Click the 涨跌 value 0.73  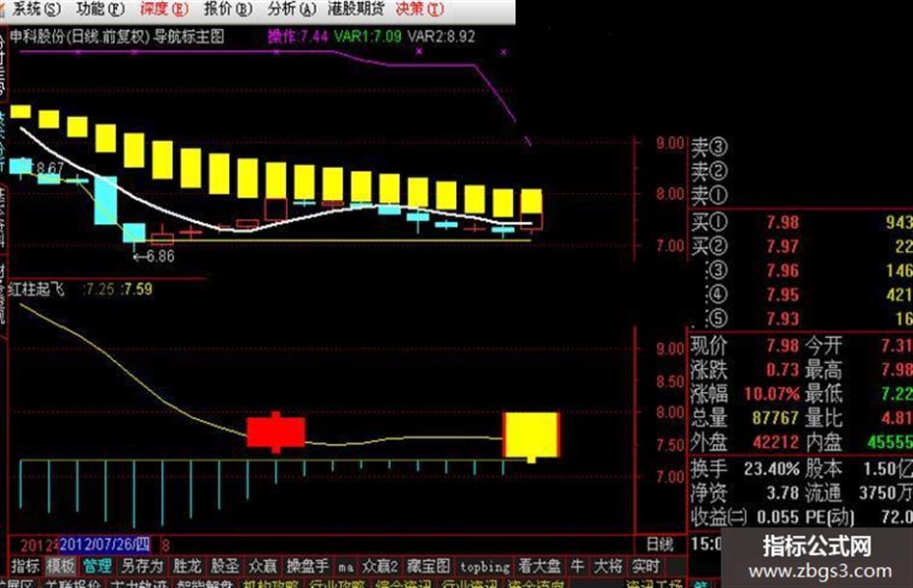coord(783,370)
